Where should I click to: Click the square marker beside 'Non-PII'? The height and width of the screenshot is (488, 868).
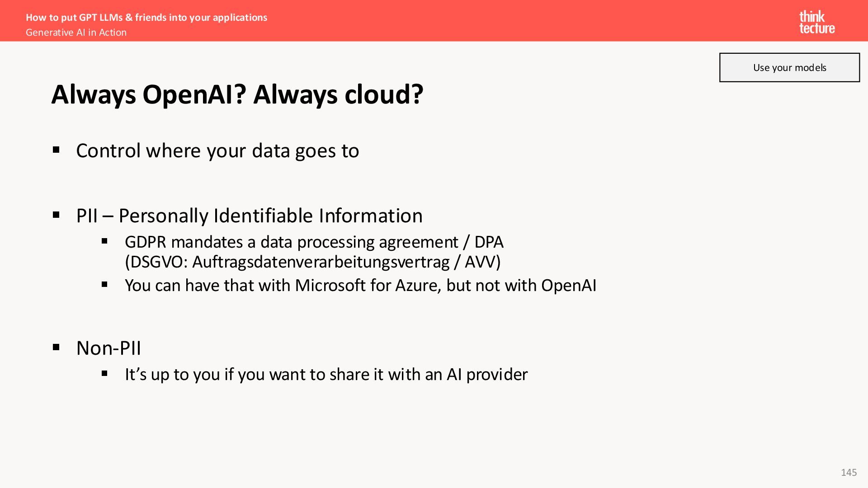[x=56, y=347]
